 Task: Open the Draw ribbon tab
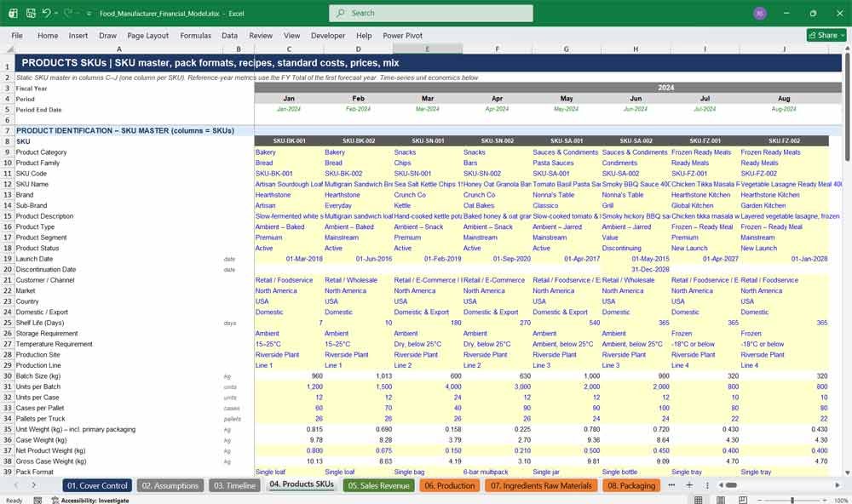(107, 35)
